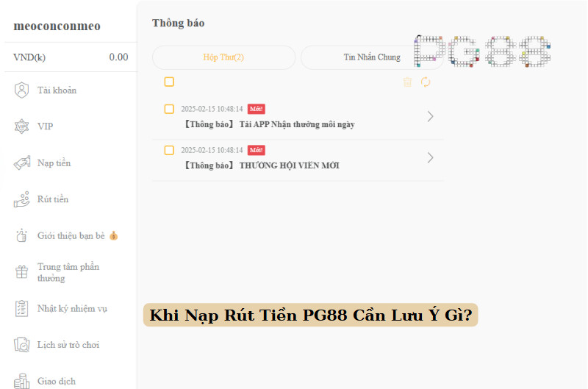Switch to the Hộp Thư(2) tab
The image size is (588, 389).
point(224,57)
